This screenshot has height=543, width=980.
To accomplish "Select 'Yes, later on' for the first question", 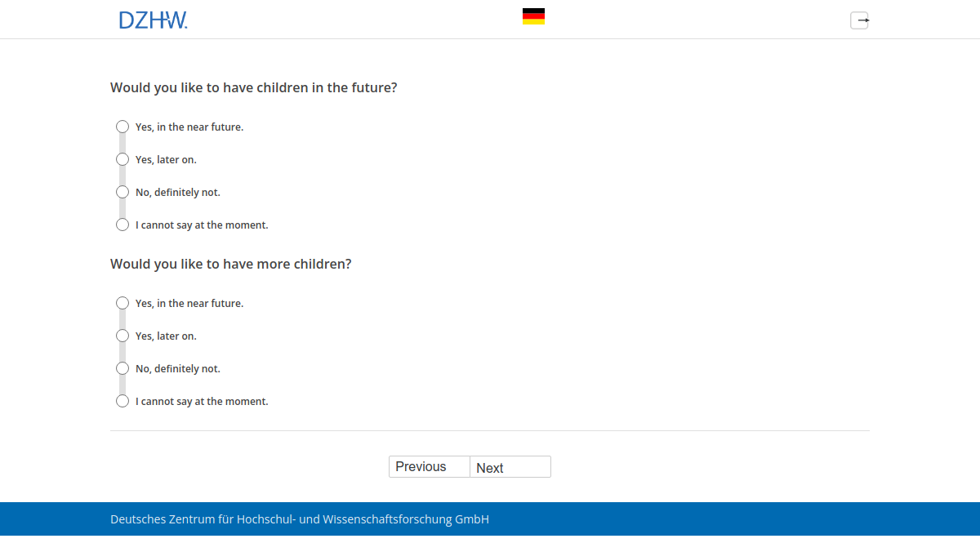I will (122, 159).
